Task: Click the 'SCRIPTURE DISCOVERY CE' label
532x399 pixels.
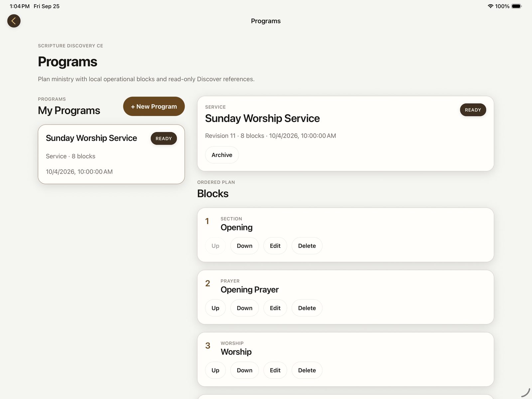Action: click(x=70, y=46)
